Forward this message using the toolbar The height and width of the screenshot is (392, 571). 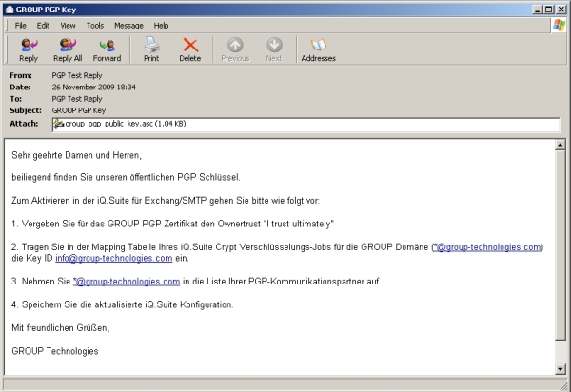[x=107, y=49]
